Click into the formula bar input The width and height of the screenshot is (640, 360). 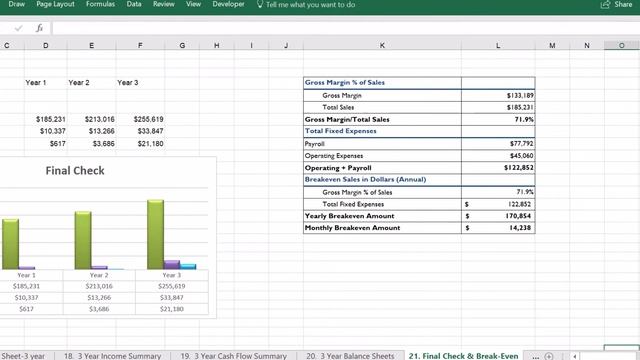[x=346, y=28]
